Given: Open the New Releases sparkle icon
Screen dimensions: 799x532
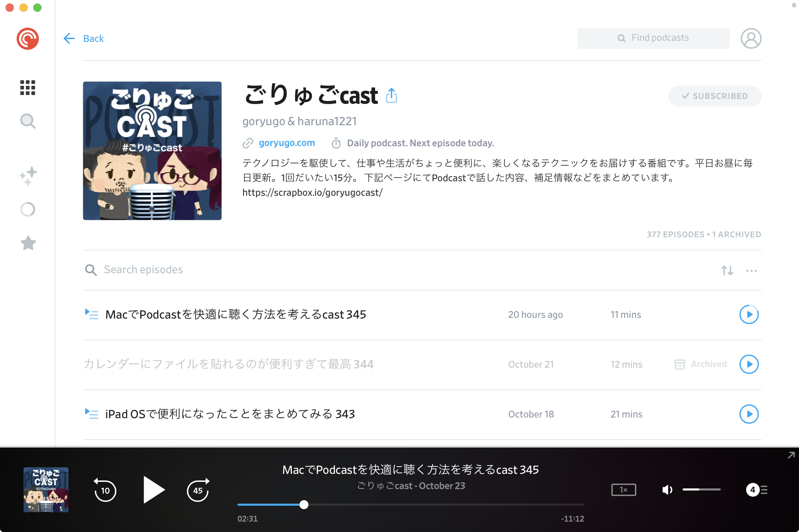Looking at the screenshot, I should (x=28, y=176).
